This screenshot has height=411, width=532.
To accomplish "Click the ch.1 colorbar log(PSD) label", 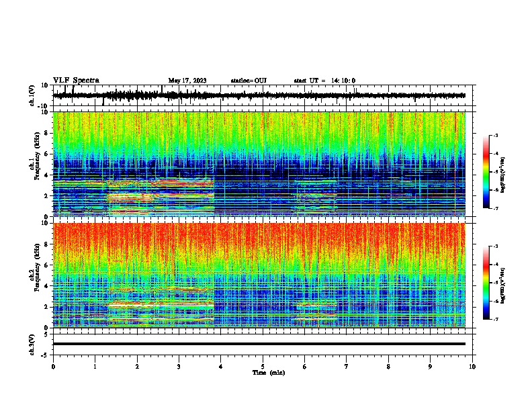I will 503,175.
